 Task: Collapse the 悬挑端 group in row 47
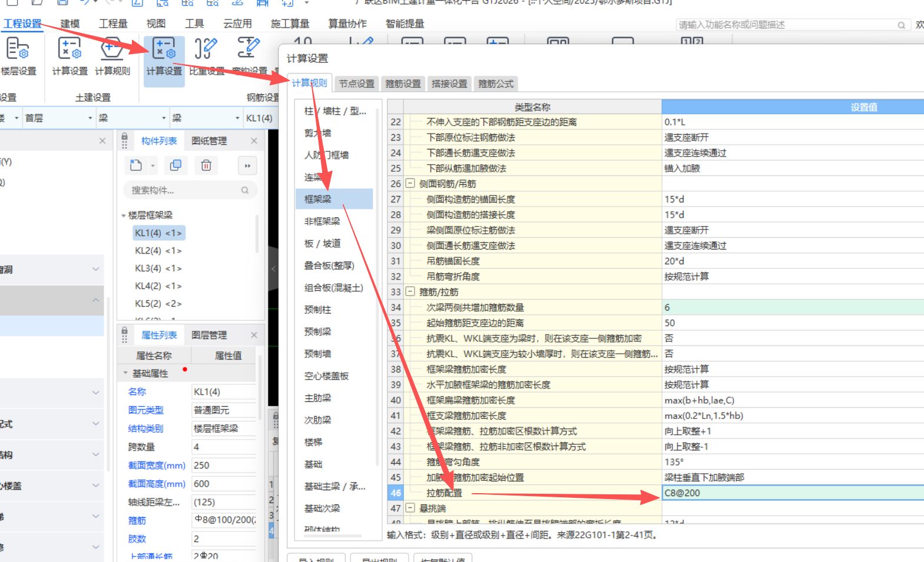tap(410, 507)
